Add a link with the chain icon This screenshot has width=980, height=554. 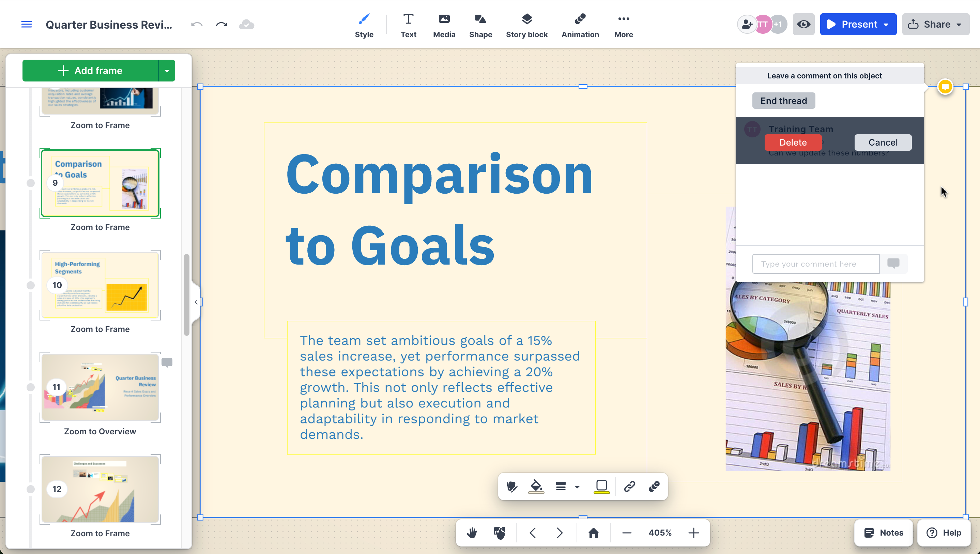pyautogui.click(x=630, y=486)
